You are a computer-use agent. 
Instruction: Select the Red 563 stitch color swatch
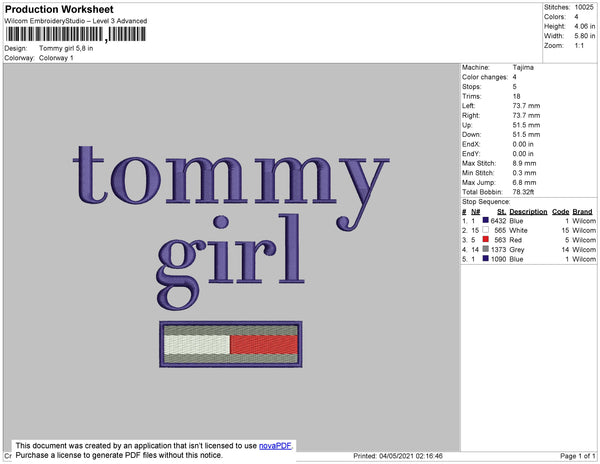(486, 239)
